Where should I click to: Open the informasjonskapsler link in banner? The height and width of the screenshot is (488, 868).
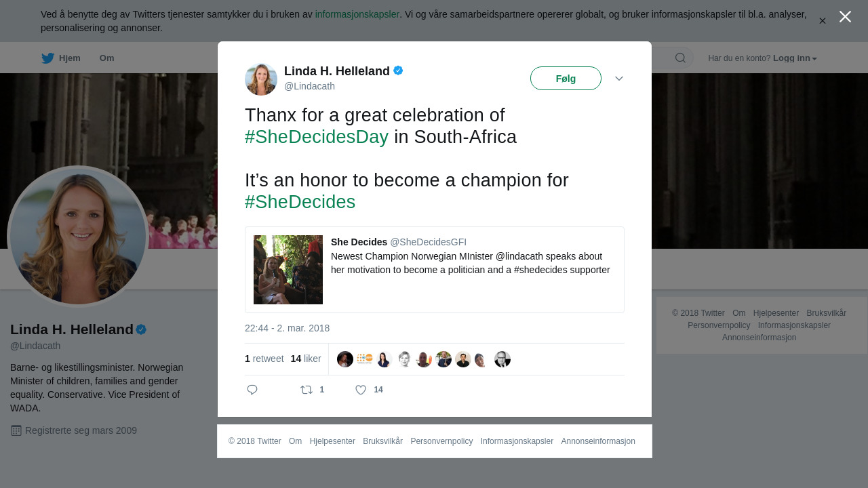pos(357,14)
